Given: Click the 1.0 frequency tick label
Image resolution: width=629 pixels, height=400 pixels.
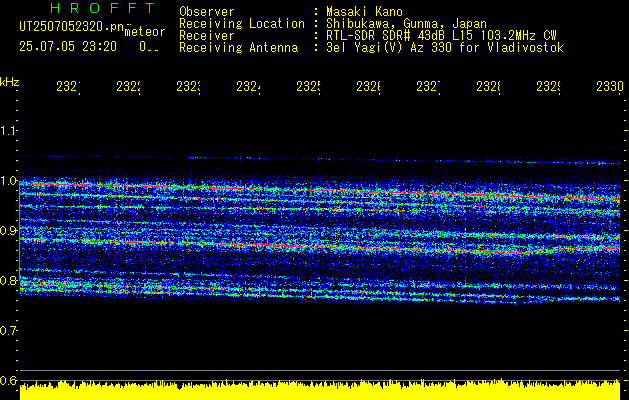Looking at the screenshot, I should 8,181.
